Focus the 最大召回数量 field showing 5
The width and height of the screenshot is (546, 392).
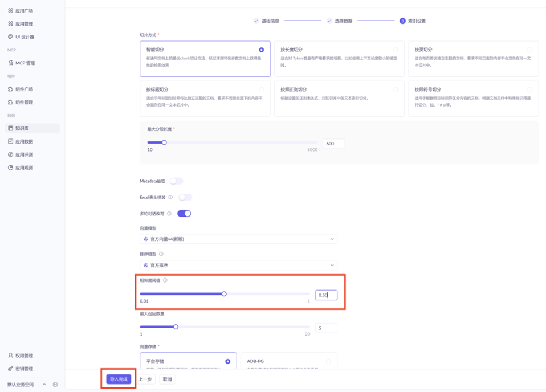(x=326, y=328)
